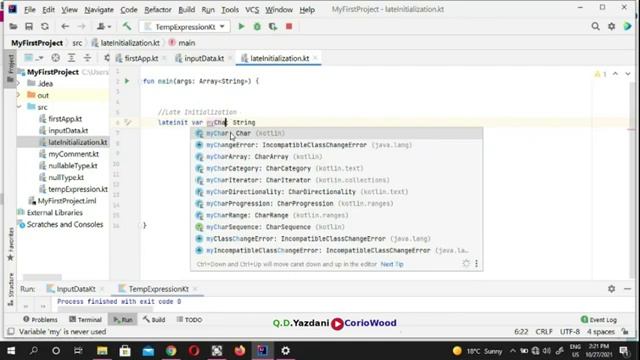640x360 pixels.
Task: Run TempExpressionKt with green play icon
Action: tap(241, 27)
